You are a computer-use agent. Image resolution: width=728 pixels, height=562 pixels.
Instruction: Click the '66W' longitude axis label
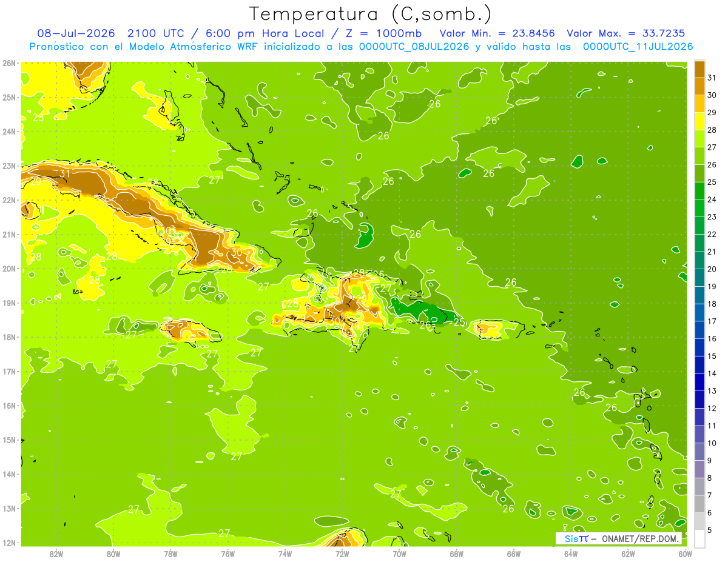pyautogui.click(x=514, y=554)
